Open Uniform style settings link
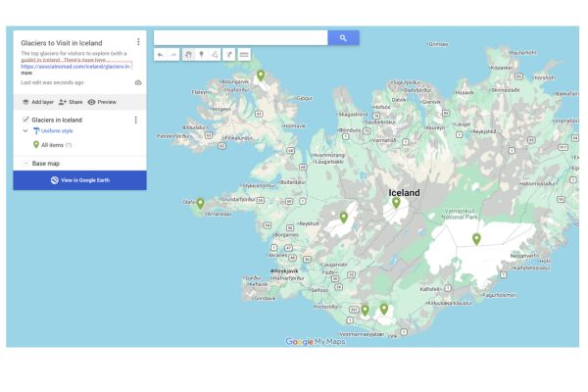The width and height of the screenshot is (588, 392). [57, 131]
